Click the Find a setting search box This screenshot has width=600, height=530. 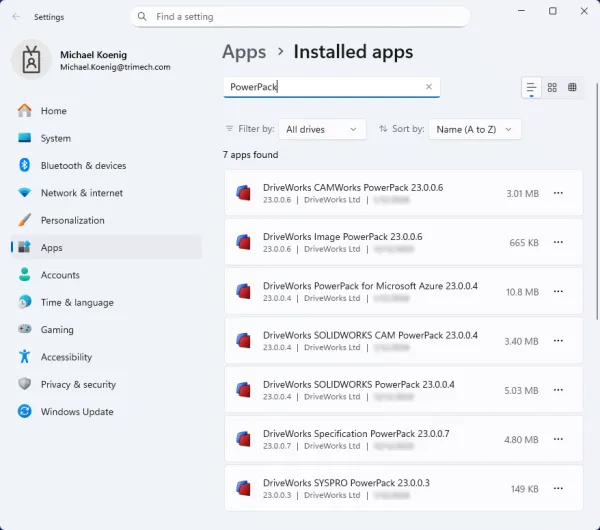click(300, 16)
